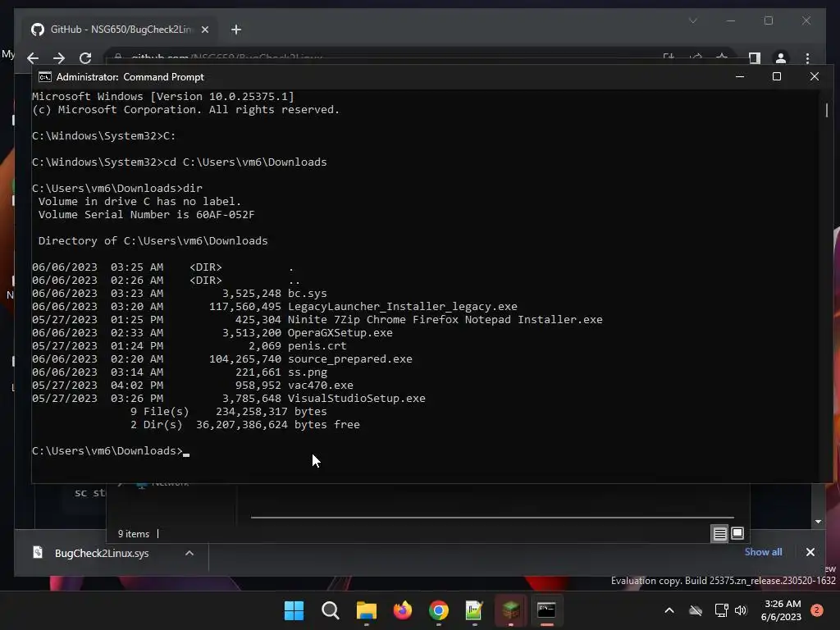The image size is (840, 630).
Task: Switch File Explorer to details view
Action: [x=719, y=533]
